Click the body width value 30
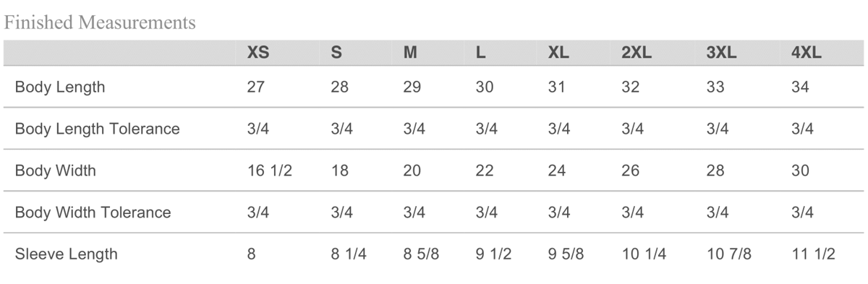The image size is (868, 284). click(800, 171)
